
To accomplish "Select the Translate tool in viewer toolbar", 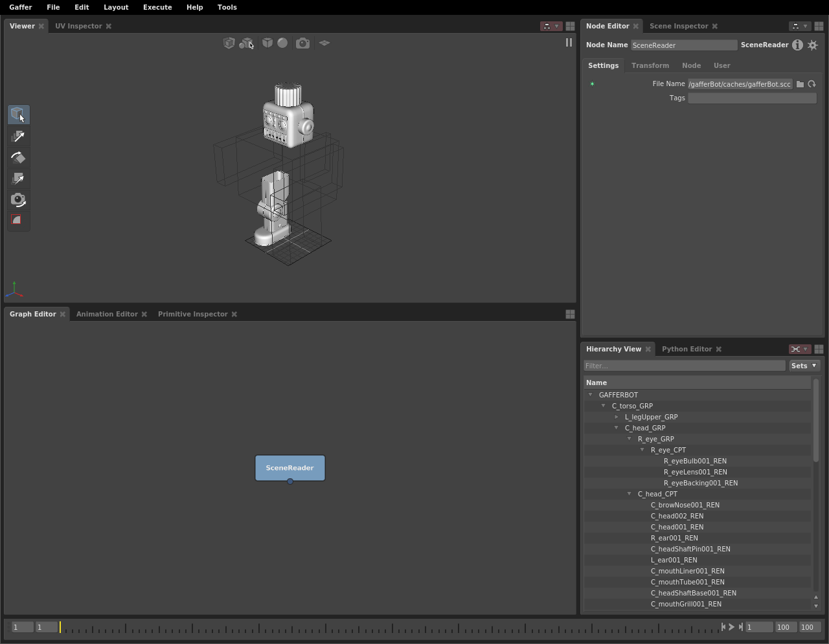I will pyautogui.click(x=18, y=137).
